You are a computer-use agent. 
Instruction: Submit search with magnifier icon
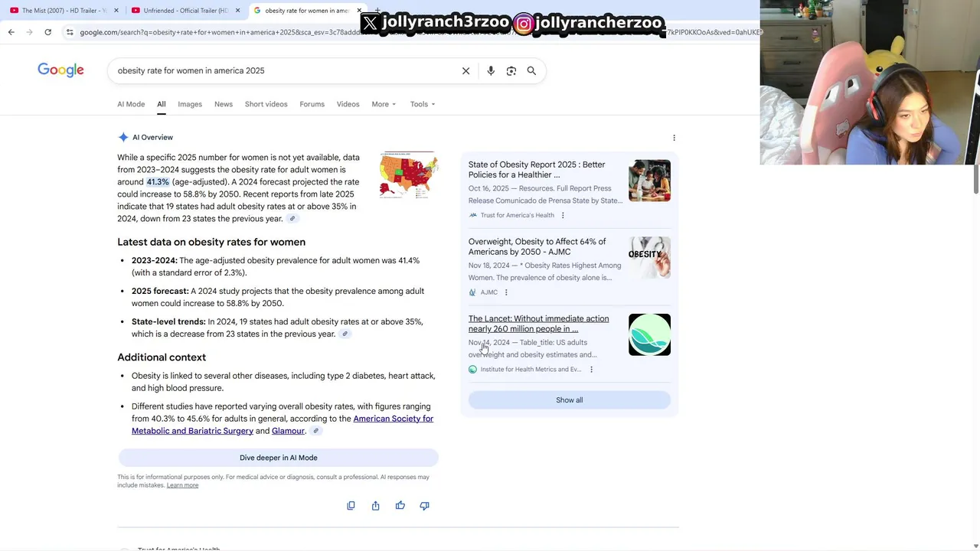tap(531, 70)
